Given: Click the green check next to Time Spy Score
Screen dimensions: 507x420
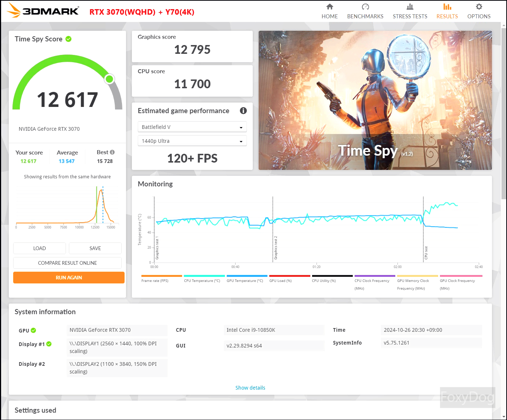Looking at the screenshot, I should 69,39.
